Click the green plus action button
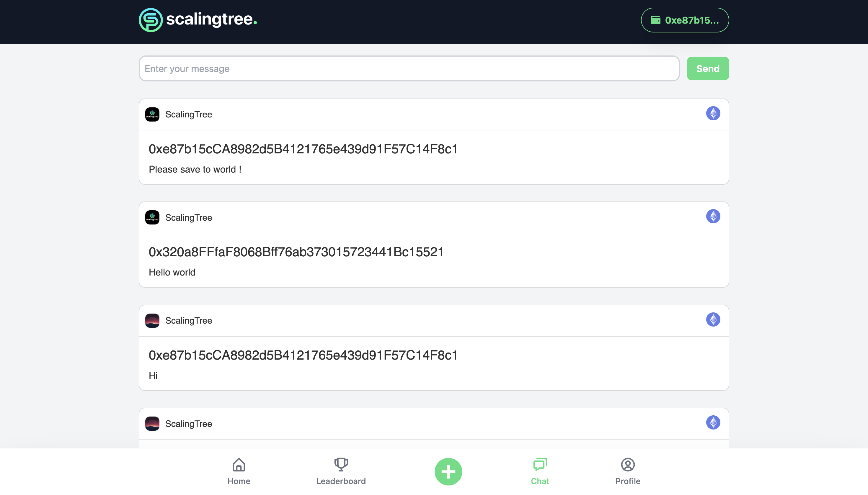Screen dimensions: 868x495 tap(448, 471)
